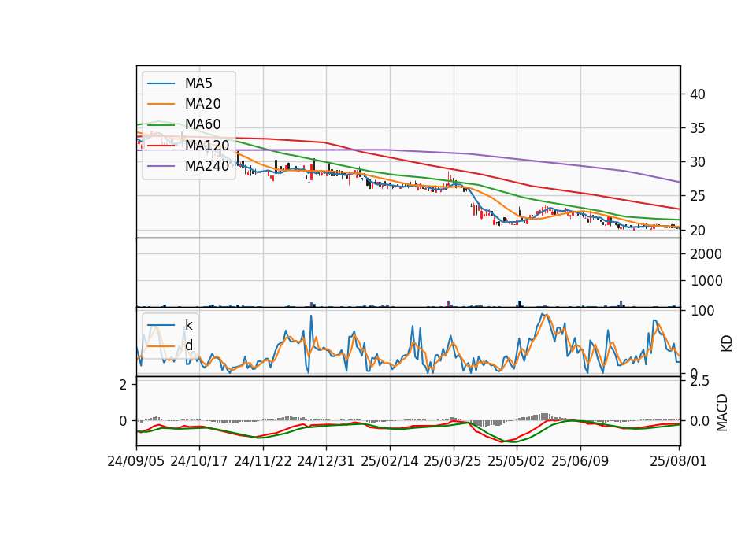Viewport: 756px width, 543px height.
Task: Click the d legend label in KD panel
Action: 189,345
